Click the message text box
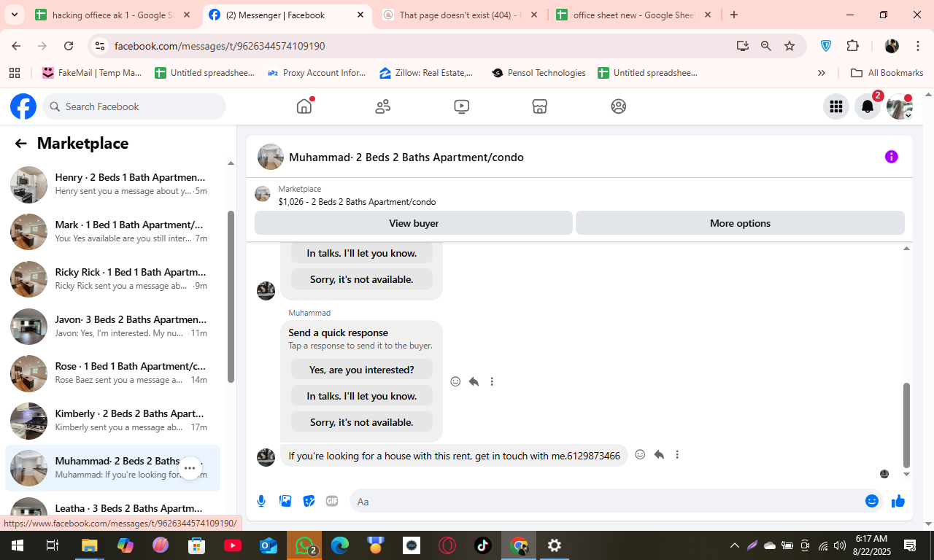This screenshot has width=934, height=560. (x=606, y=501)
